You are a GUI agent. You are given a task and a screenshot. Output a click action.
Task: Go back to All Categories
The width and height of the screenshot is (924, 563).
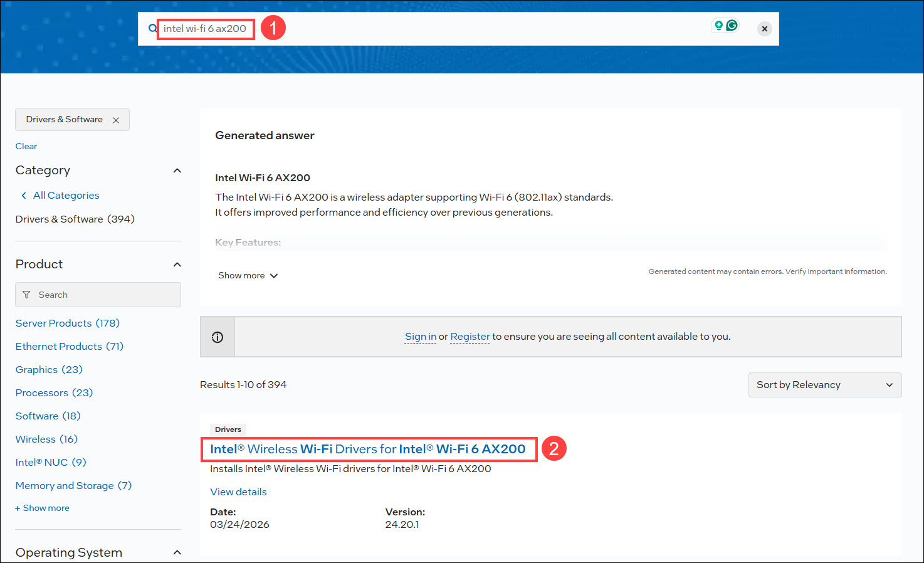[66, 196]
